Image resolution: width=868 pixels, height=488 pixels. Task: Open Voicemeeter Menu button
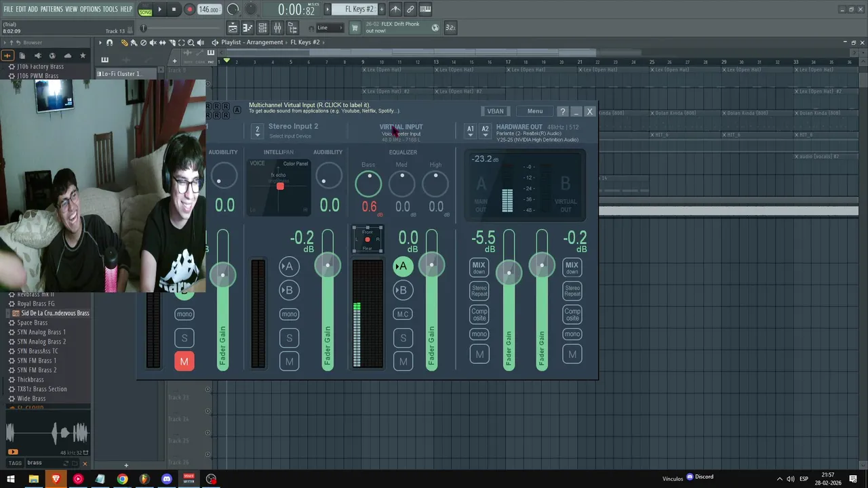click(535, 111)
